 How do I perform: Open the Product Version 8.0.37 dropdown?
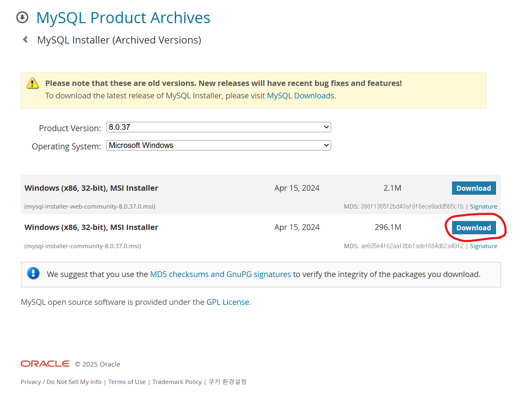tap(219, 127)
